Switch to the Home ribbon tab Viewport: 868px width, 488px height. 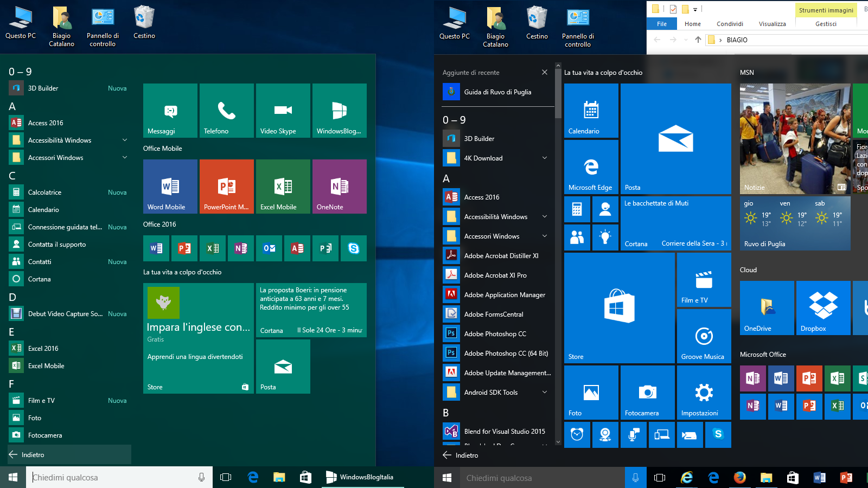coord(693,24)
